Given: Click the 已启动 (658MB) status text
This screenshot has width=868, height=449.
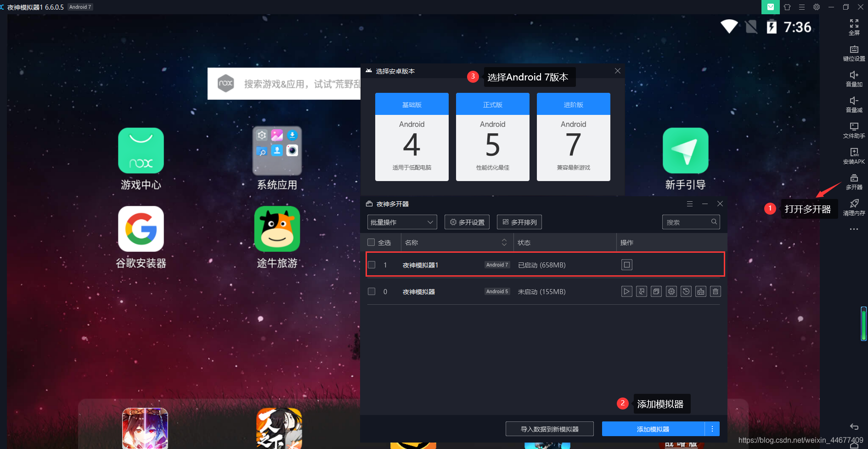Looking at the screenshot, I should point(542,265).
